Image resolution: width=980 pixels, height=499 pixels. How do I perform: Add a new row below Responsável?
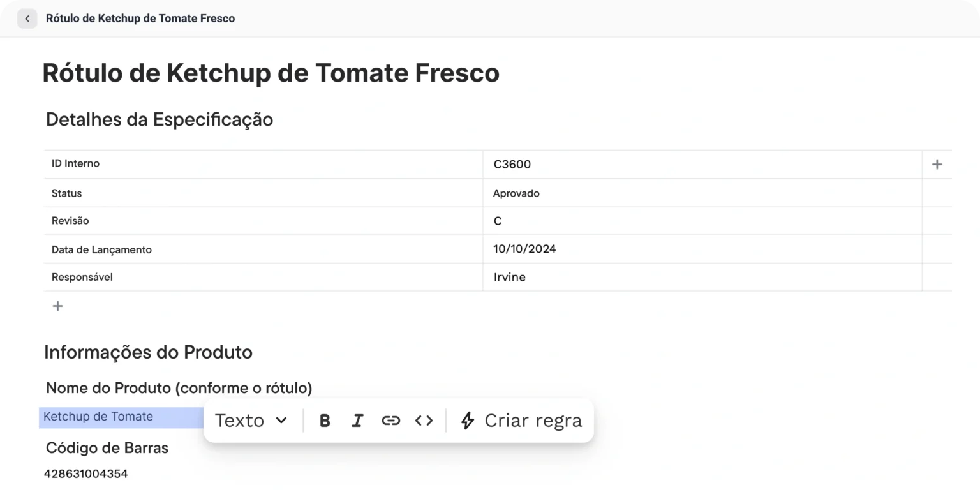pos(57,306)
